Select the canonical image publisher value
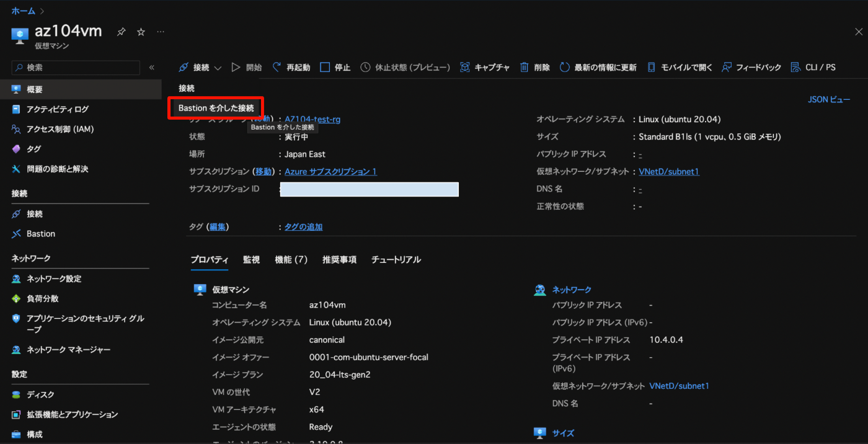This screenshot has width=868, height=444. [327, 340]
